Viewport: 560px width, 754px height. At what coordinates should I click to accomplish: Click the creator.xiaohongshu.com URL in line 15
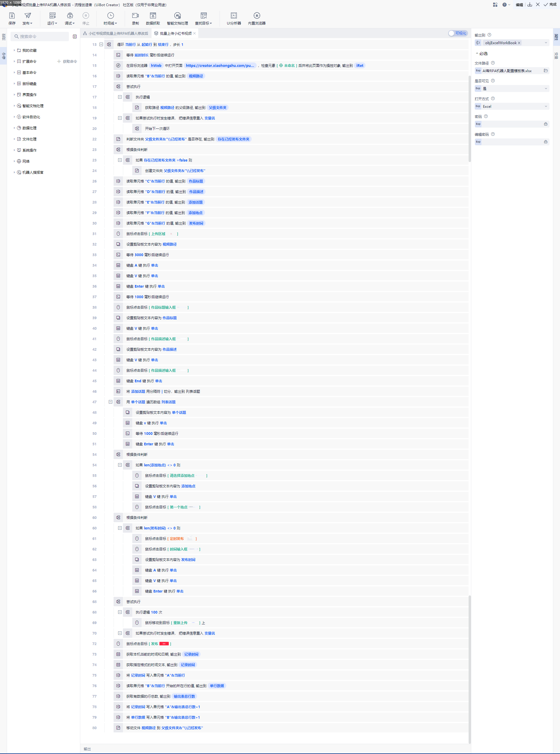tap(220, 65)
